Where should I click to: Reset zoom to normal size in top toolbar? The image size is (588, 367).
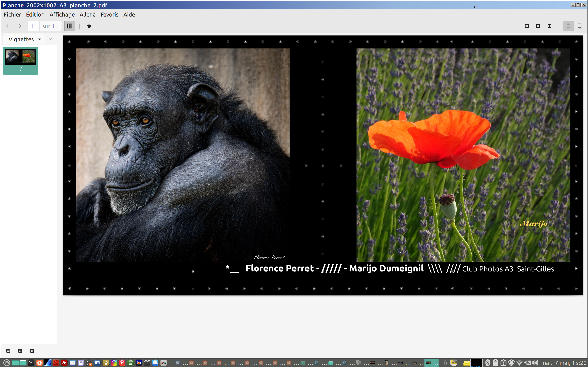[549, 26]
